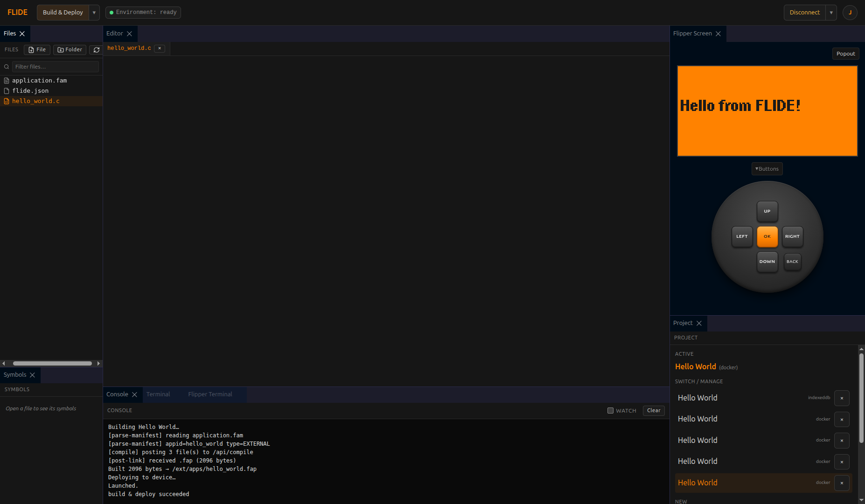The height and width of the screenshot is (504, 865).
Task: Create a new Folder
Action: 70,50
